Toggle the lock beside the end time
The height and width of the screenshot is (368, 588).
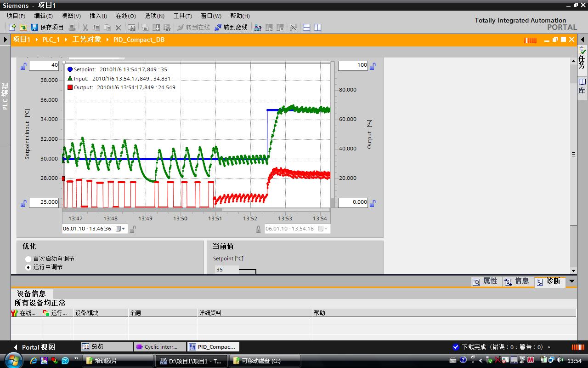tap(259, 229)
